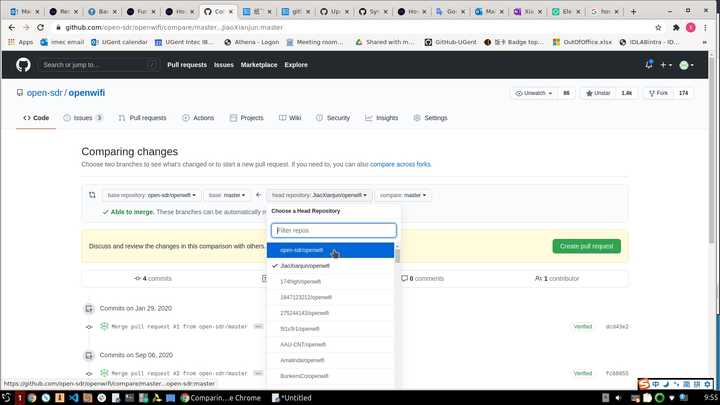Open the base repository open-sdr/openwifi dropdown

click(x=151, y=195)
